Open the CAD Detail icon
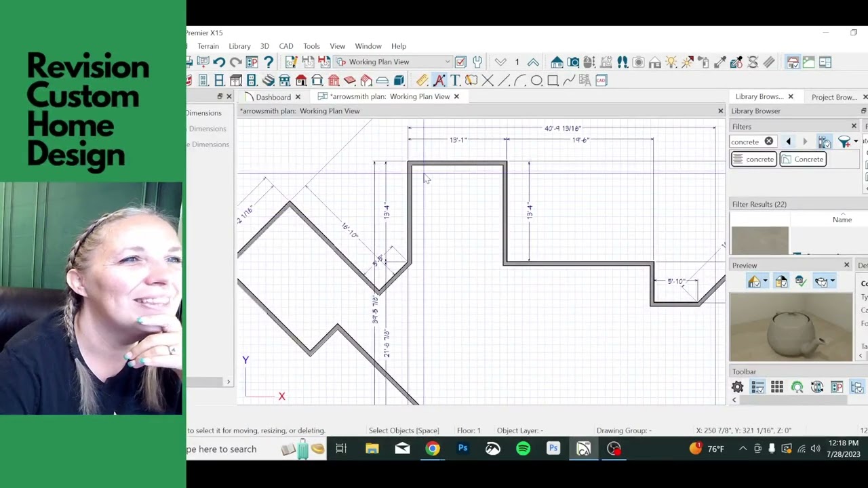The image size is (868, 488). coord(601,80)
